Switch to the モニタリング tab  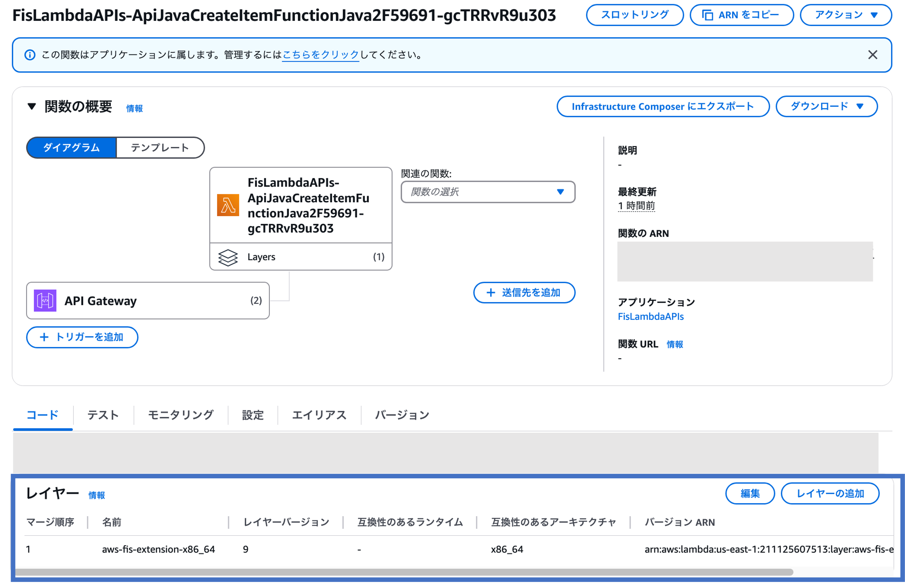coord(181,415)
